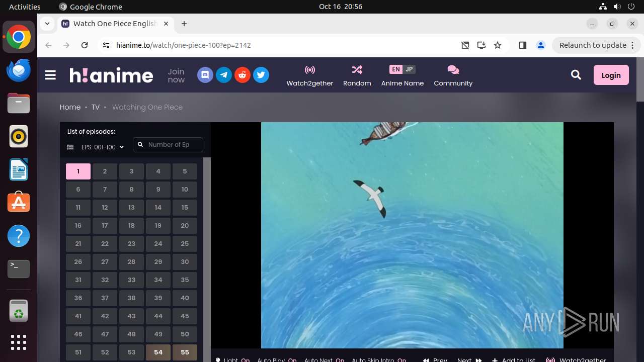Open the system status menu in top bar
The width and height of the screenshot is (644, 362).
tap(617, 7)
